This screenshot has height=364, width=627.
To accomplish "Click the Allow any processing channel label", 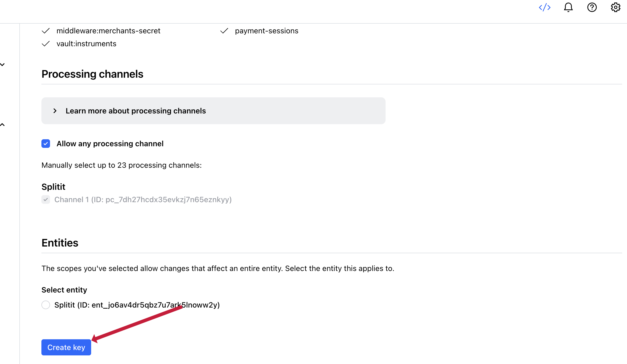I will [110, 144].
